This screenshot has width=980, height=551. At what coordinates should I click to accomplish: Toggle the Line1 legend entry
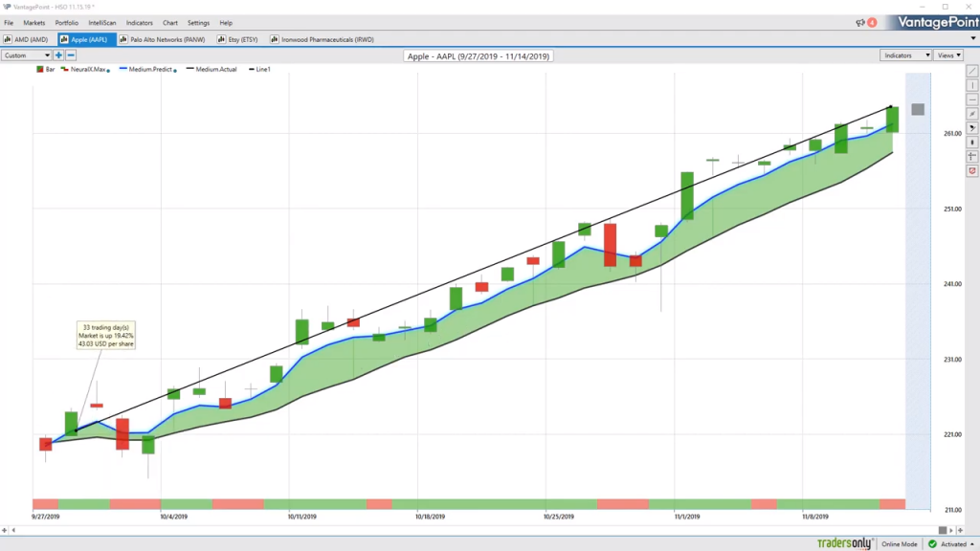(x=259, y=69)
